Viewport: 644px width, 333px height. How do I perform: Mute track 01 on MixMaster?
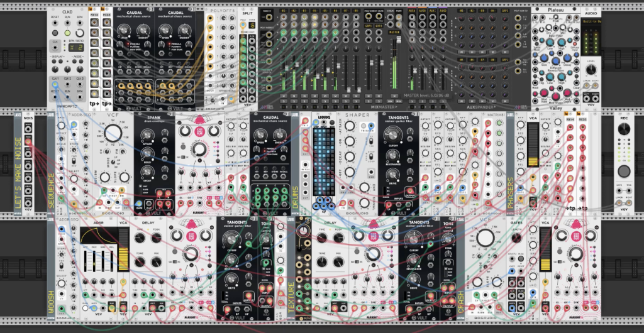click(x=284, y=96)
